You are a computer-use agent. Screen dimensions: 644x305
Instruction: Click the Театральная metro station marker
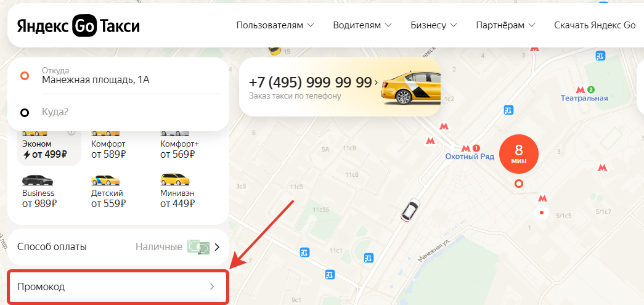click(584, 94)
